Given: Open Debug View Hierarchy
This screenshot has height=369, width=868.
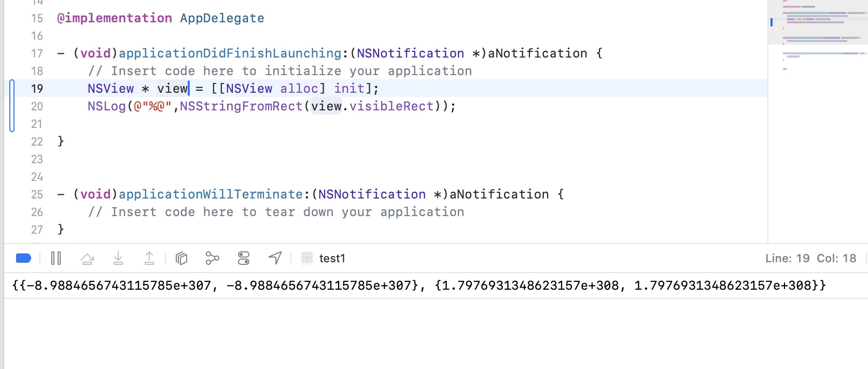Looking at the screenshot, I should 181,258.
